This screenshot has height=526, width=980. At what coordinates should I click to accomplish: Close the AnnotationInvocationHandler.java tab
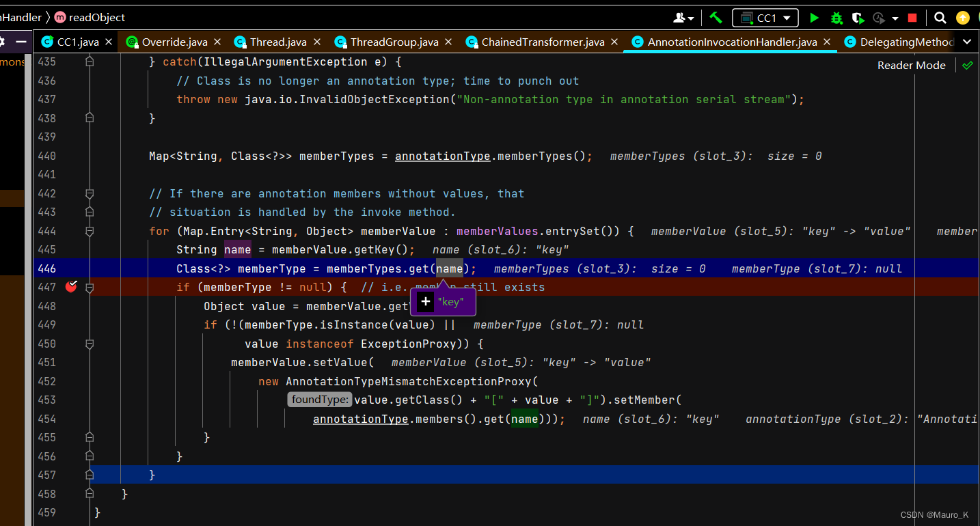(x=828, y=42)
